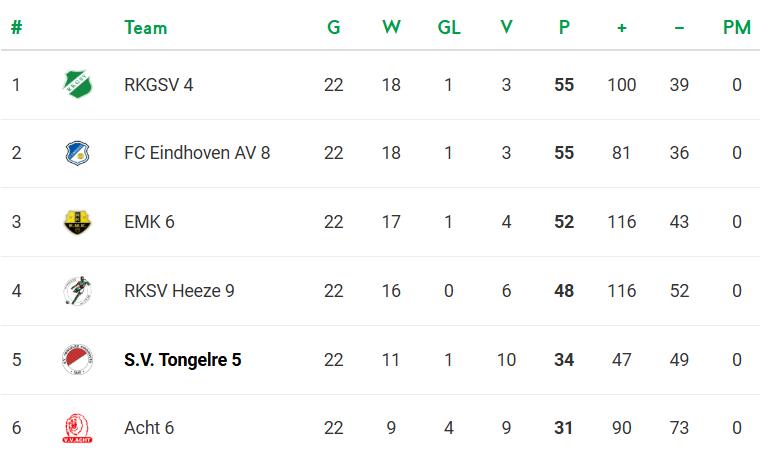Click the RKSV Heeze 9 logo
The width and height of the screenshot is (767, 455).
pyautogui.click(x=77, y=291)
